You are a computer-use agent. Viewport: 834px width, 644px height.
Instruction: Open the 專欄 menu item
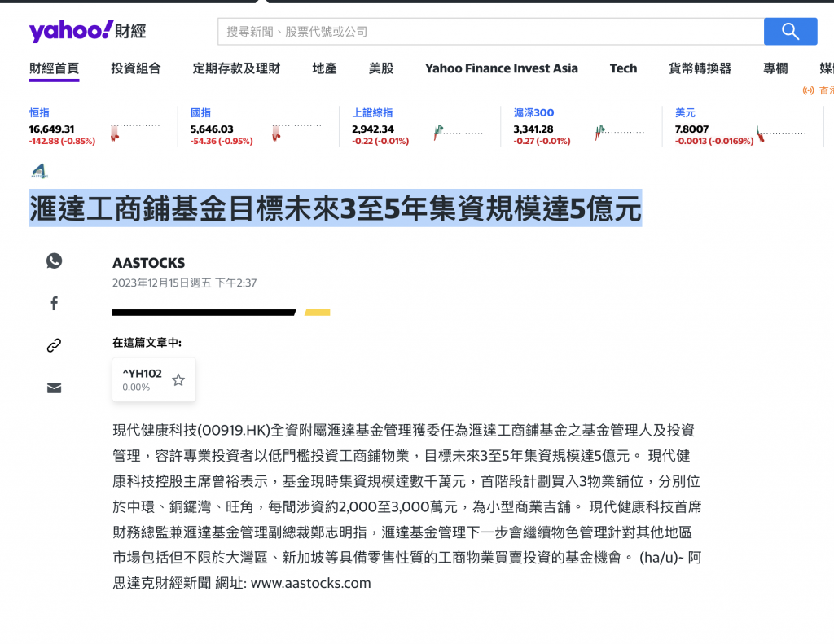pyautogui.click(x=775, y=68)
